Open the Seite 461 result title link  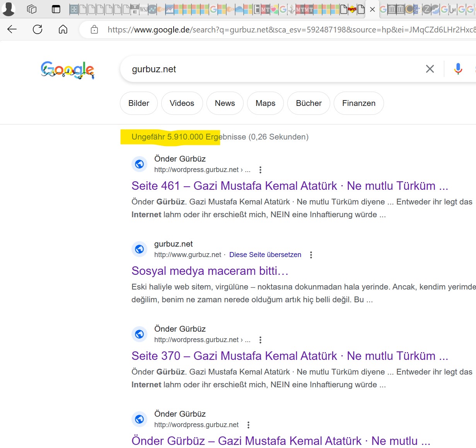[x=290, y=186]
